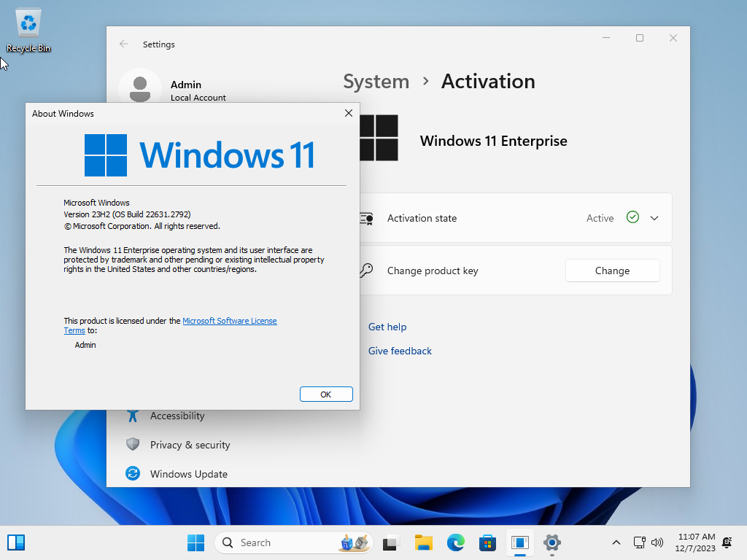Viewport: 747px width, 560px height.
Task: Launch Microsoft Edge from the taskbar
Action: (456, 542)
